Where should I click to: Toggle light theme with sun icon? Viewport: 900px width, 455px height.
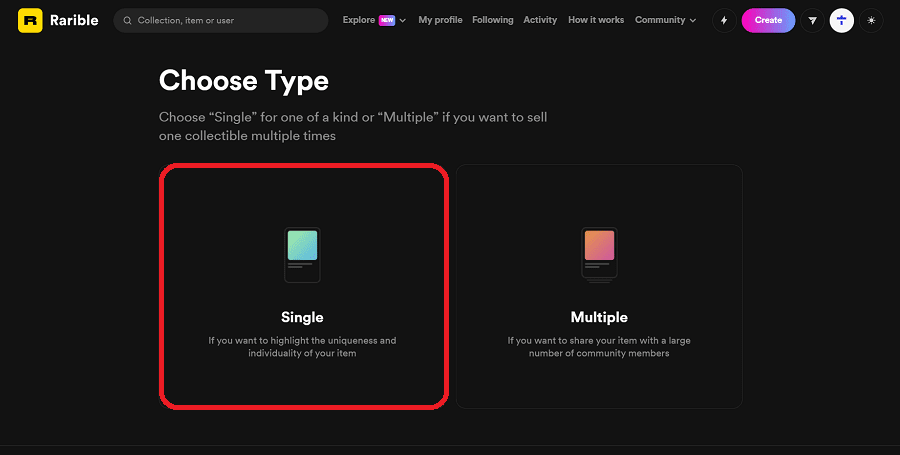(871, 20)
